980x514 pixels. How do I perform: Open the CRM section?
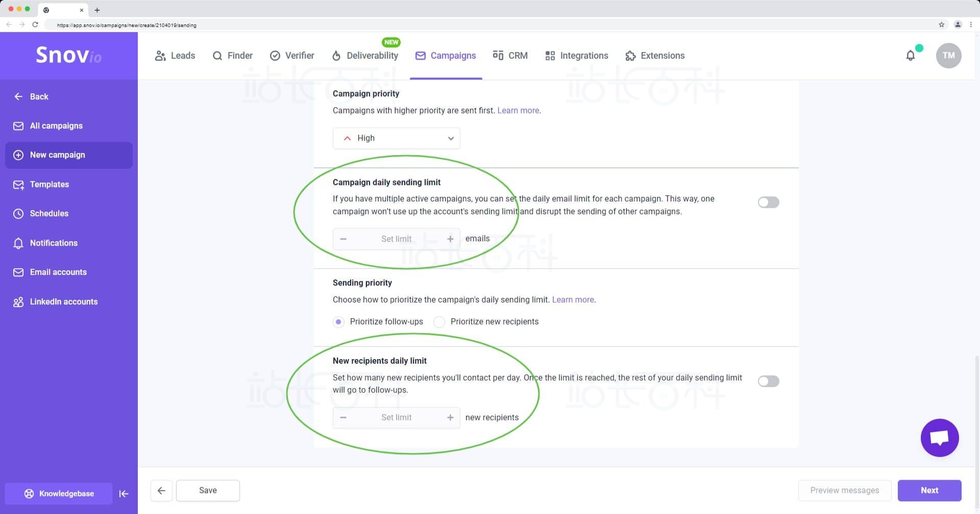510,56
